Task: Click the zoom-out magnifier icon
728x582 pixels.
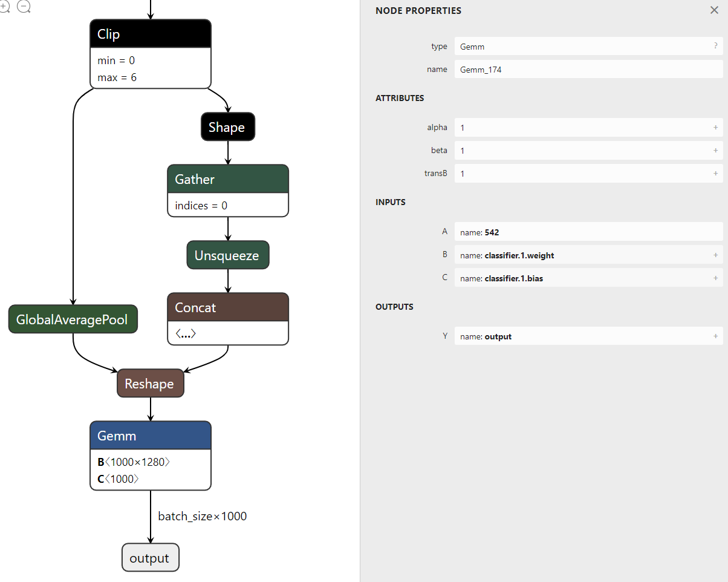Action: point(24,7)
